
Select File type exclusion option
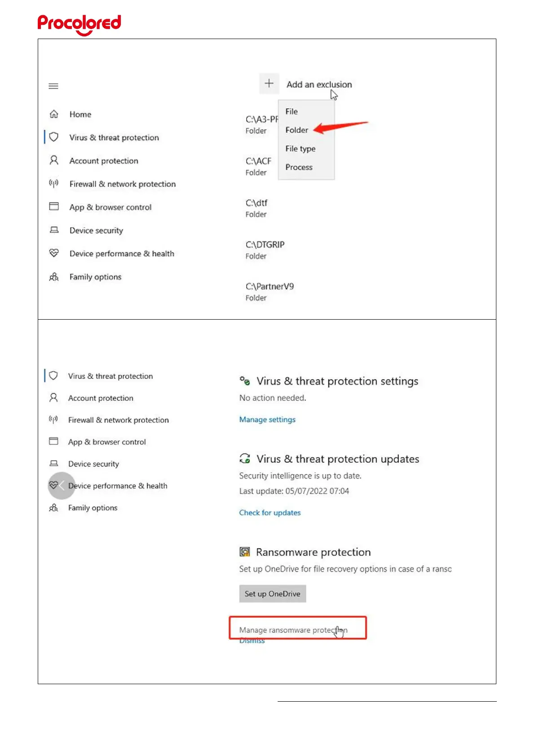click(x=301, y=149)
